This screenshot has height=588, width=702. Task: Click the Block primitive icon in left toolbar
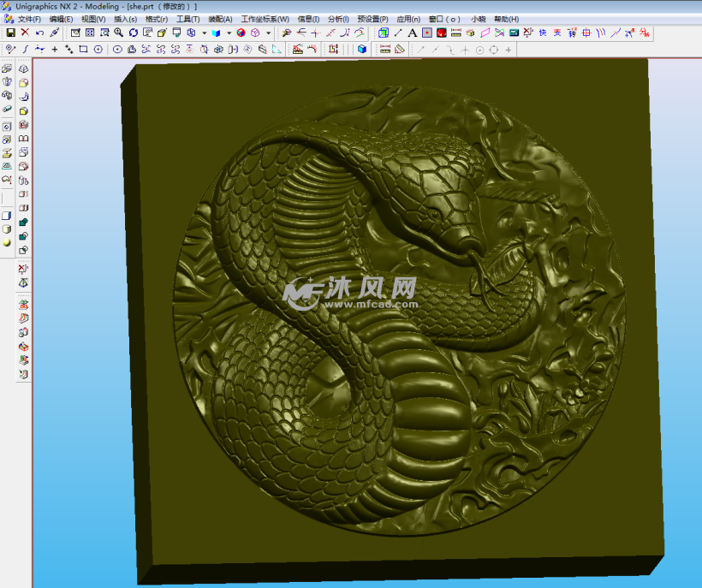point(7,216)
